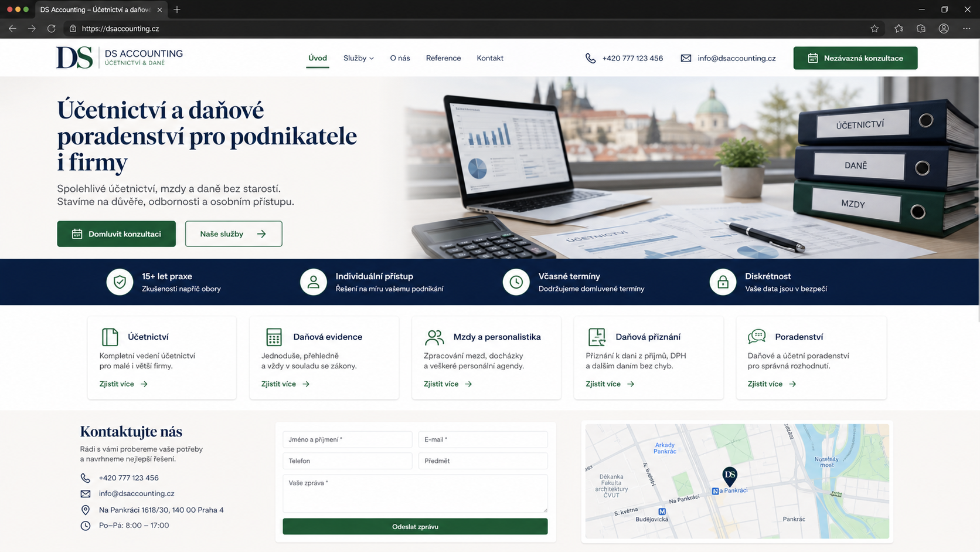
Task: Click the DS Accounting logo
Action: click(x=120, y=57)
